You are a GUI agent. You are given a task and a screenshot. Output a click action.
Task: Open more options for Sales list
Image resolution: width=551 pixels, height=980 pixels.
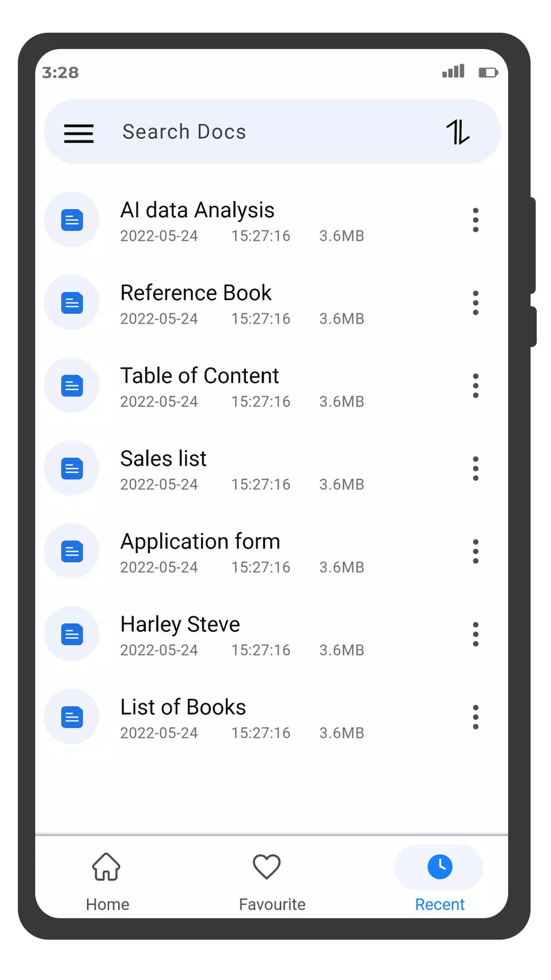coord(475,469)
